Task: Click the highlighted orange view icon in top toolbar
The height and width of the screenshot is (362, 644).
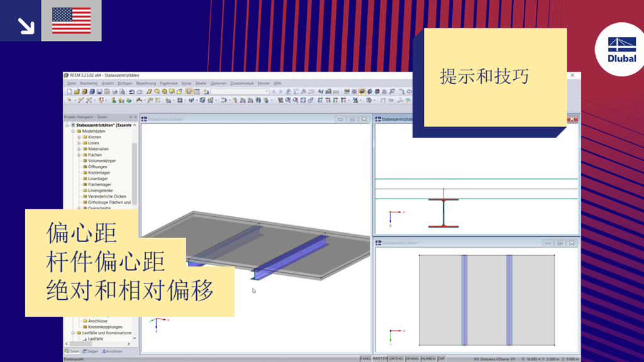Action: (x=362, y=92)
